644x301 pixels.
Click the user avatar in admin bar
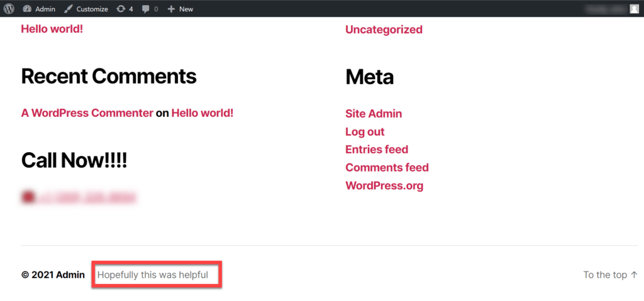pyautogui.click(x=634, y=9)
